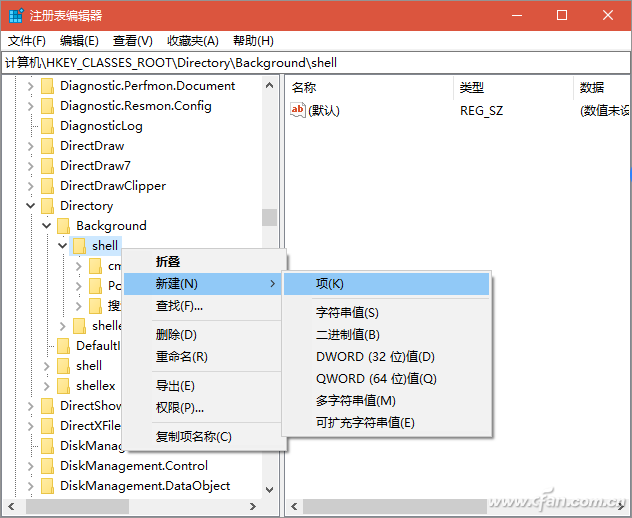Click the DiskManagement.DataObject folder icon
The height and width of the screenshot is (518, 632).
coord(48,486)
